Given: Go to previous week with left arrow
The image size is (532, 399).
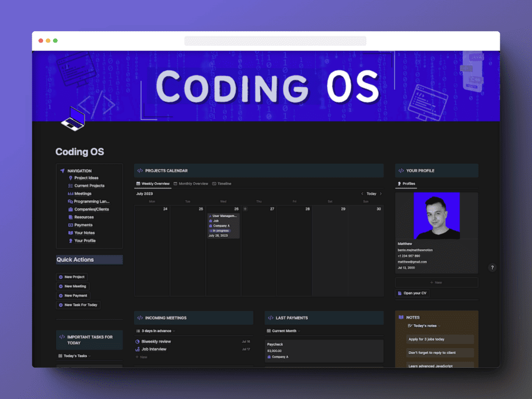Looking at the screenshot, I should tap(362, 194).
